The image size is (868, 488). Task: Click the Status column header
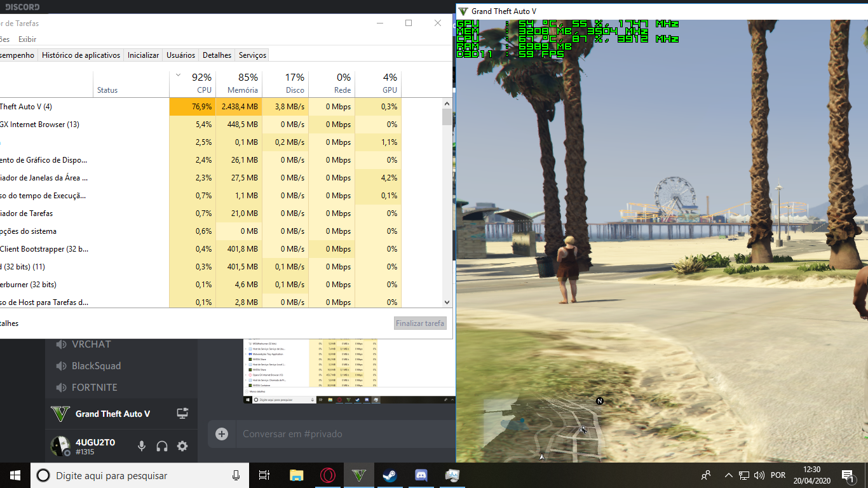click(131, 84)
